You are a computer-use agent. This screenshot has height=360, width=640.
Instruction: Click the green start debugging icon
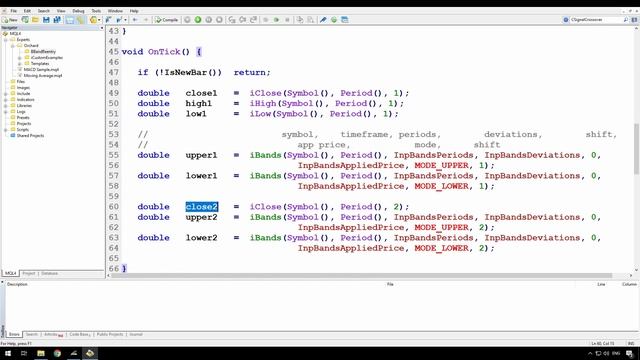tap(198, 20)
